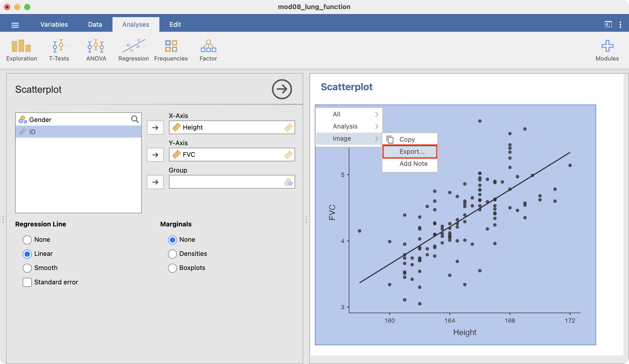This screenshot has width=629, height=364.
Task: Open the Frequencies menu
Action: [x=171, y=50]
